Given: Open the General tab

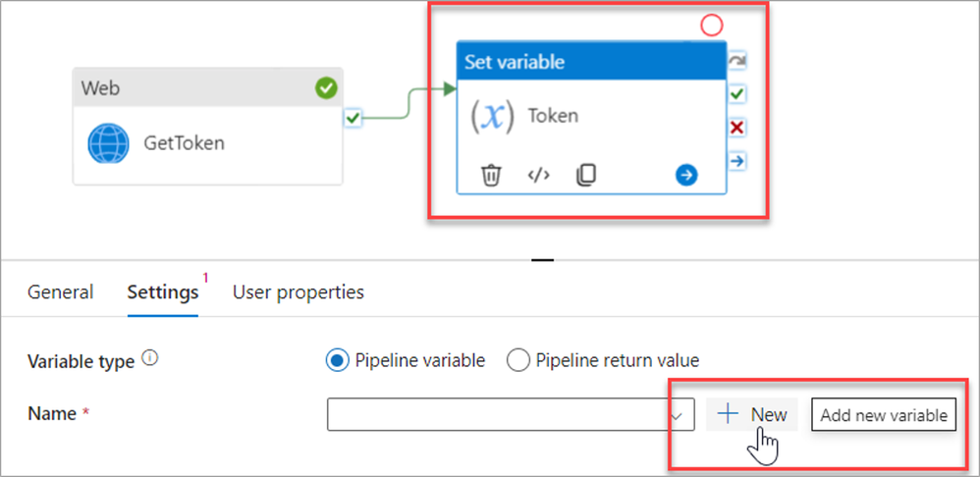Looking at the screenshot, I should (61, 292).
